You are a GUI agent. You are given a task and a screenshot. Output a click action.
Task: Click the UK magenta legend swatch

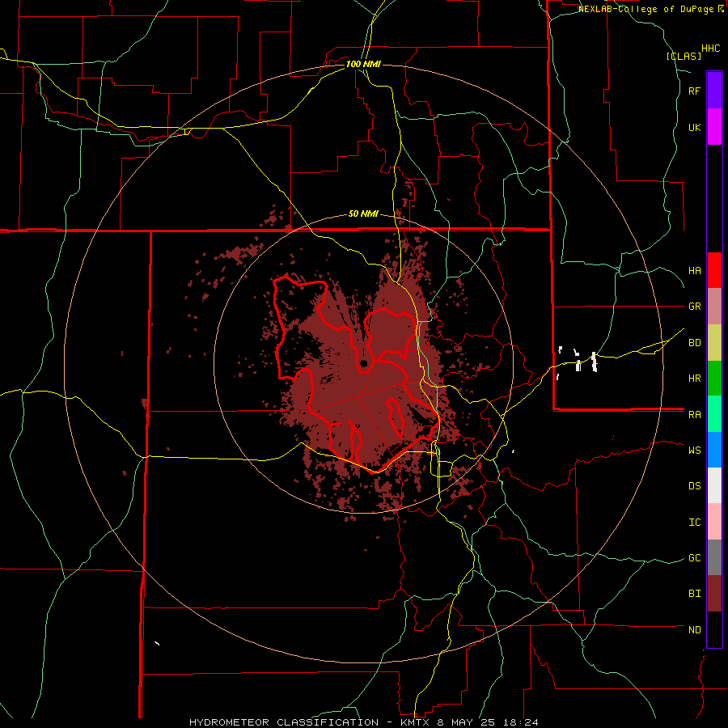[x=714, y=127]
